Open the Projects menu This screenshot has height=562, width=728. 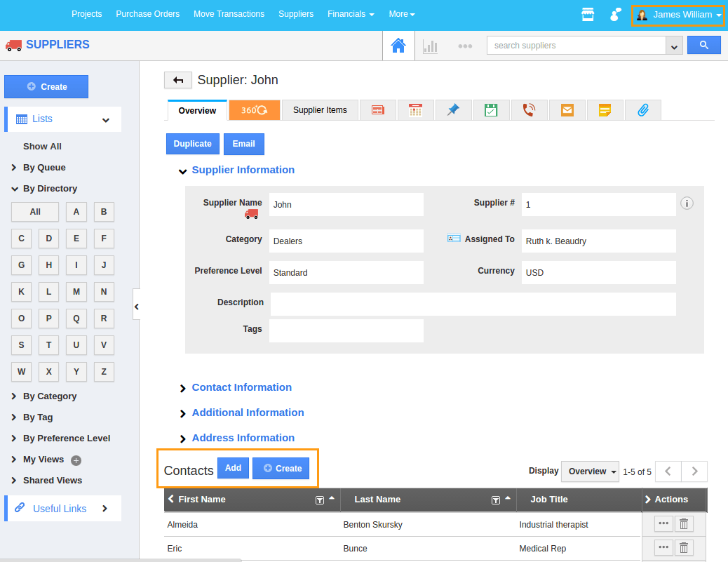[86, 14]
